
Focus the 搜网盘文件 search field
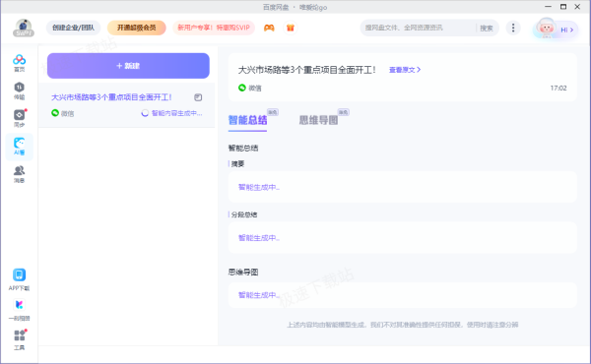coord(418,28)
